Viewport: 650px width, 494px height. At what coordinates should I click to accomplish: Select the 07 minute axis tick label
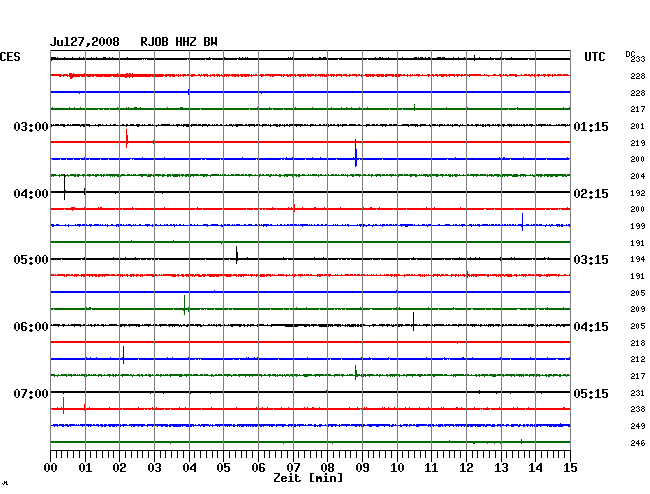293,468
